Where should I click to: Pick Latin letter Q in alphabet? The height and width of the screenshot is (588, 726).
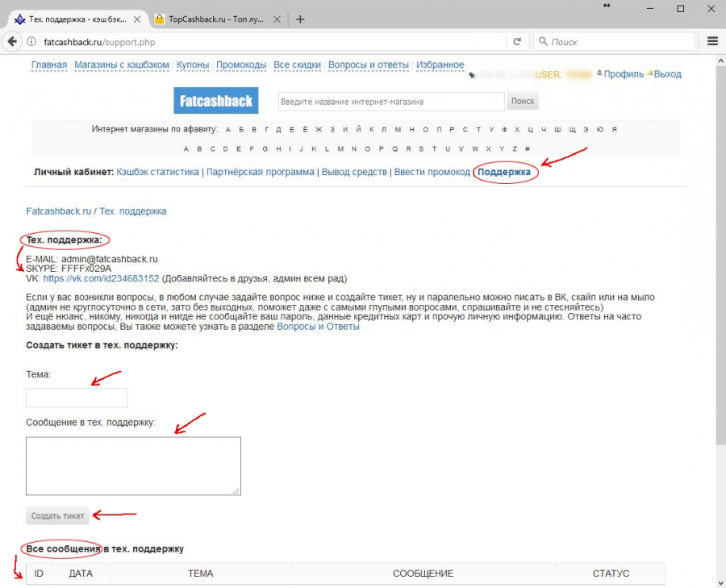395,149
